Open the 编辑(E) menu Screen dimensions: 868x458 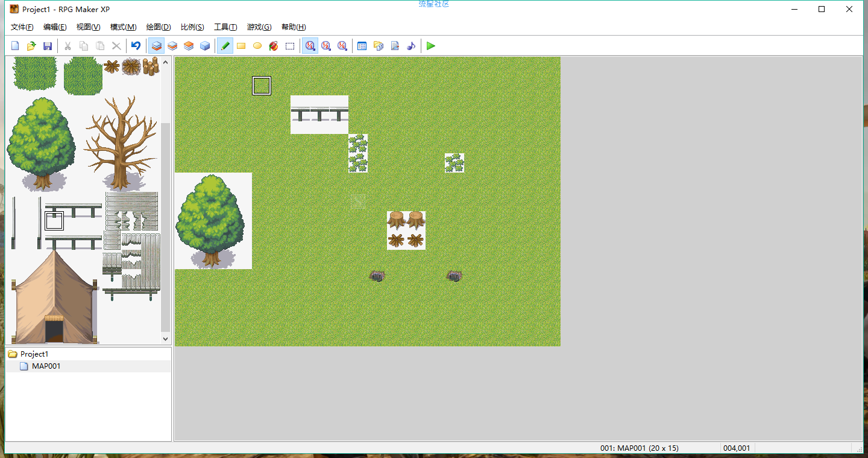coord(55,27)
